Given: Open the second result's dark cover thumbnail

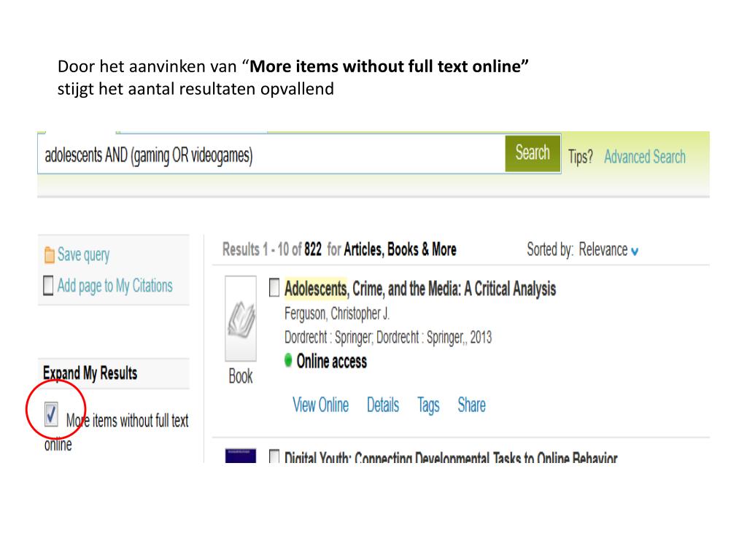Looking at the screenshot, I should tap(241, 456).
